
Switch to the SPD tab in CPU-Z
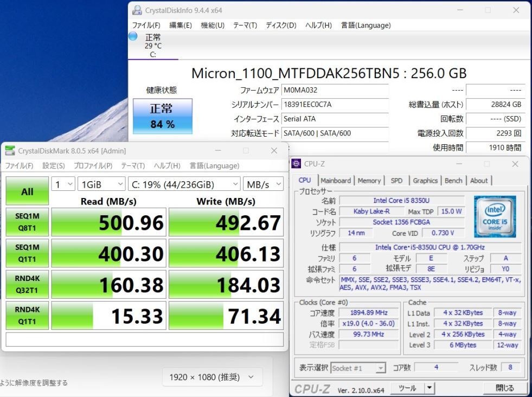(396, 181)
